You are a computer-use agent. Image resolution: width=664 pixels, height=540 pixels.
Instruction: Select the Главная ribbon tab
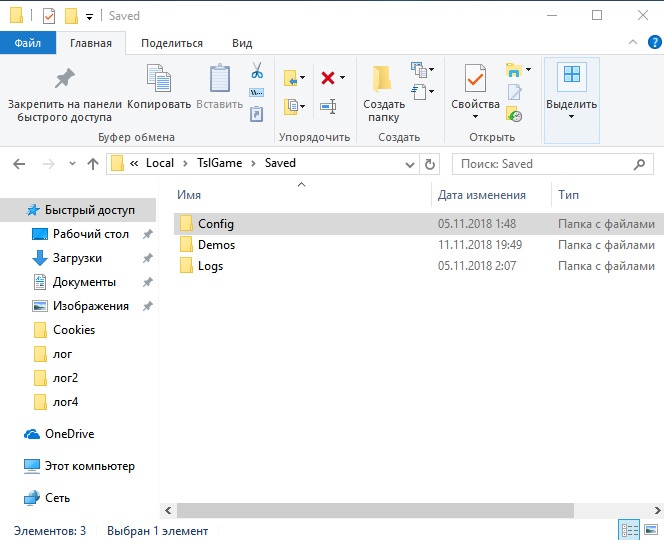coord(91,43)
